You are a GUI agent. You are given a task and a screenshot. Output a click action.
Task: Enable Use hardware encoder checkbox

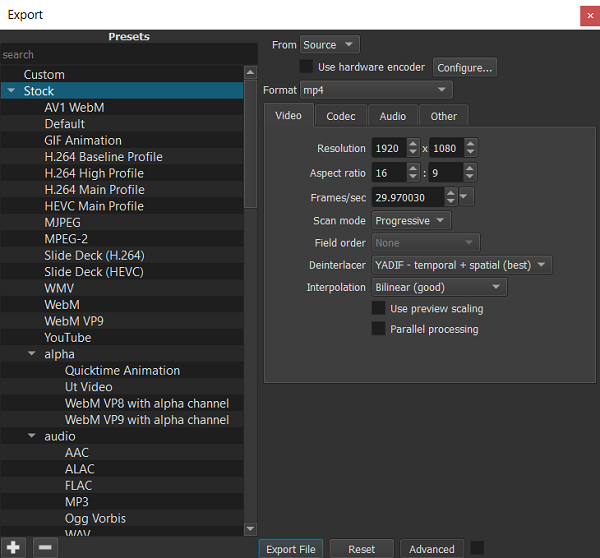click(307, 67)
